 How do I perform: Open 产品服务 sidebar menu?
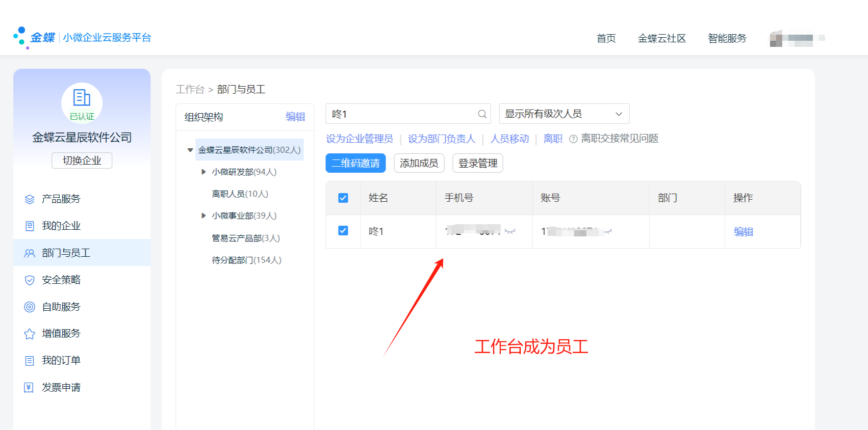pyautogui.click(x=82, y=199)
